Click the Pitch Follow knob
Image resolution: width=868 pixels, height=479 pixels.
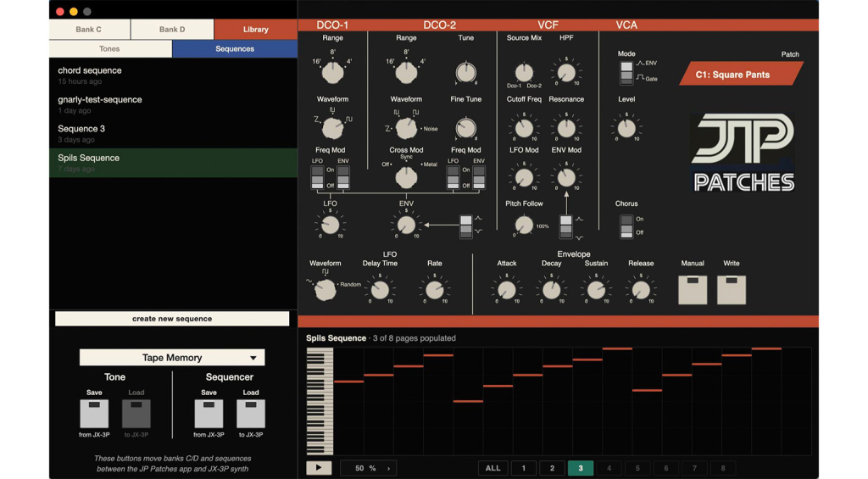(x=524, y=225)
